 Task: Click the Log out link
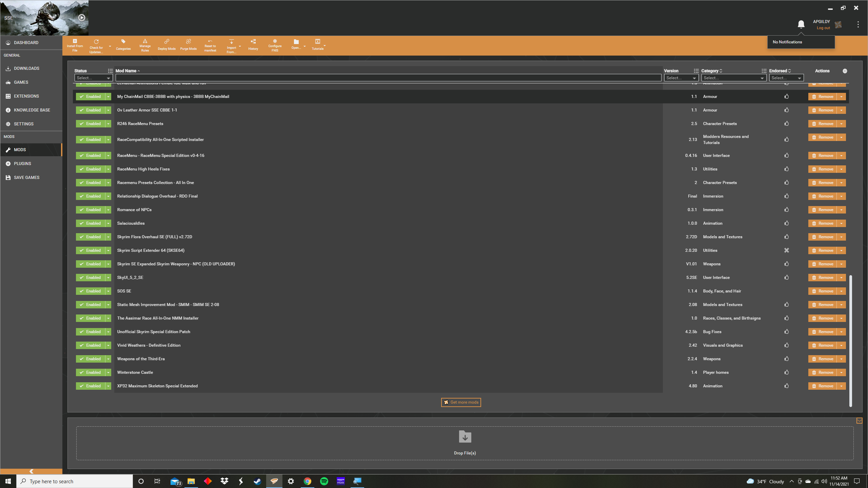click(823, 28)
